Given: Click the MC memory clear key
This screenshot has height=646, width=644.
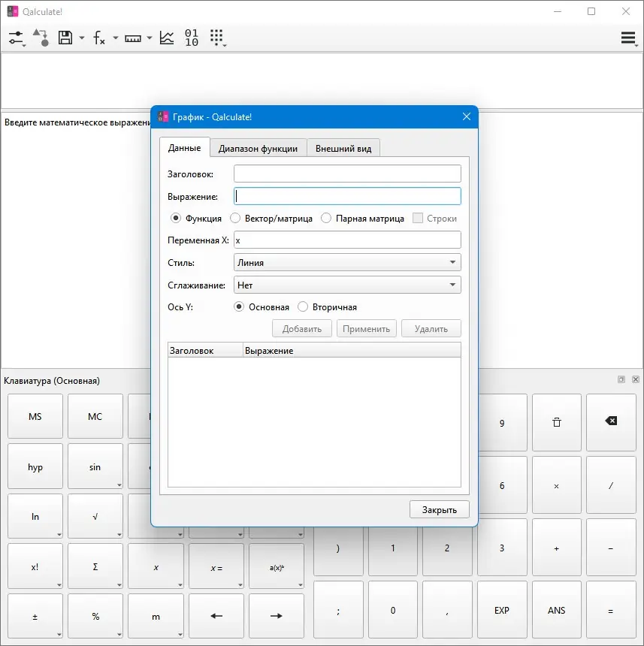Looking at the screenshot, I should pyautogui.click(x=95, y=416).
